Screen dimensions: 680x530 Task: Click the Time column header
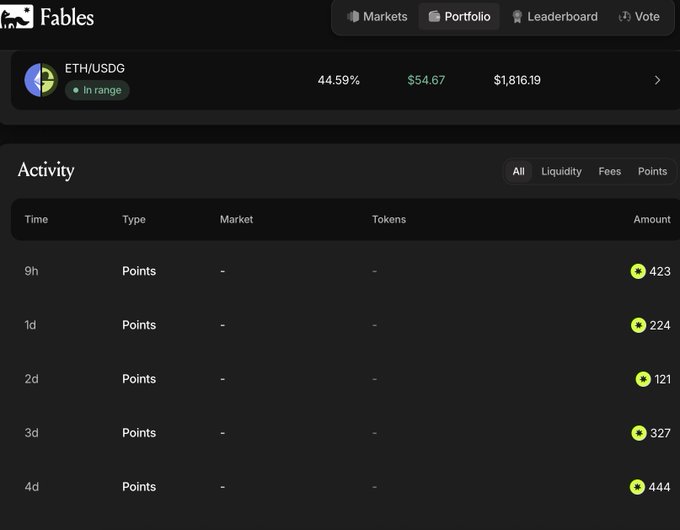pos(36,219)
